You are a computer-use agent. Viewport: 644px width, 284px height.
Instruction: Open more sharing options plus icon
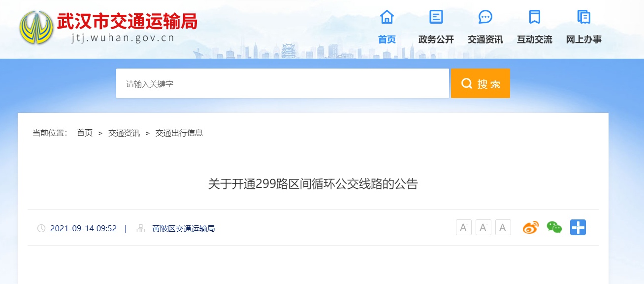tap(578, 227)
